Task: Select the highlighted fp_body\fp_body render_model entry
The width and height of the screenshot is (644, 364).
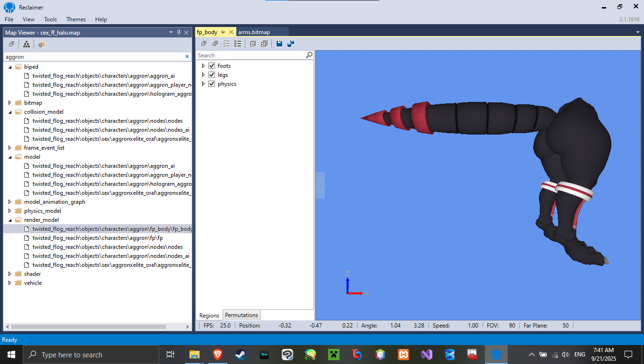Action: point(112,229)
